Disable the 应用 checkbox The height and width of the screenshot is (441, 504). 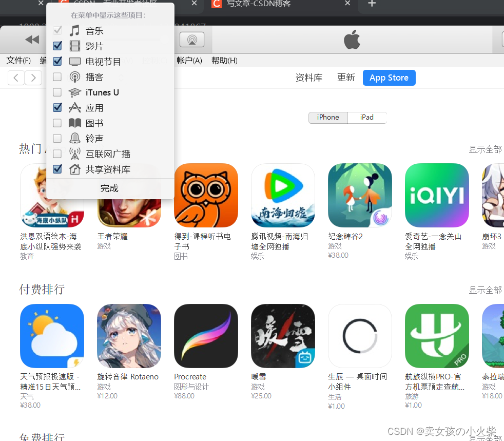pos(57,108)
